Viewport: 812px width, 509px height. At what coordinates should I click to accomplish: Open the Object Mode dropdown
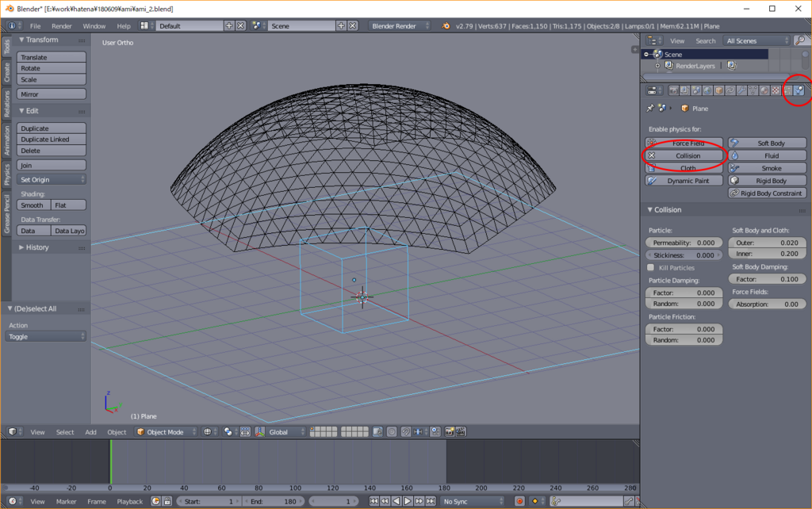point(164,432)
